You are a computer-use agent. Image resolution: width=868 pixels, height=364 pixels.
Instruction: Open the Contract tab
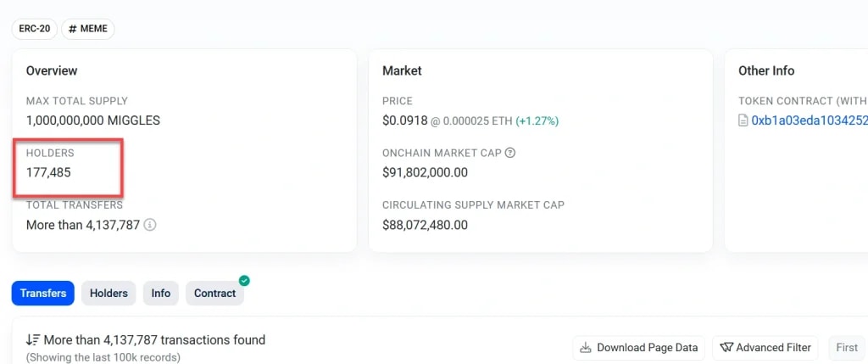[214, 294]
